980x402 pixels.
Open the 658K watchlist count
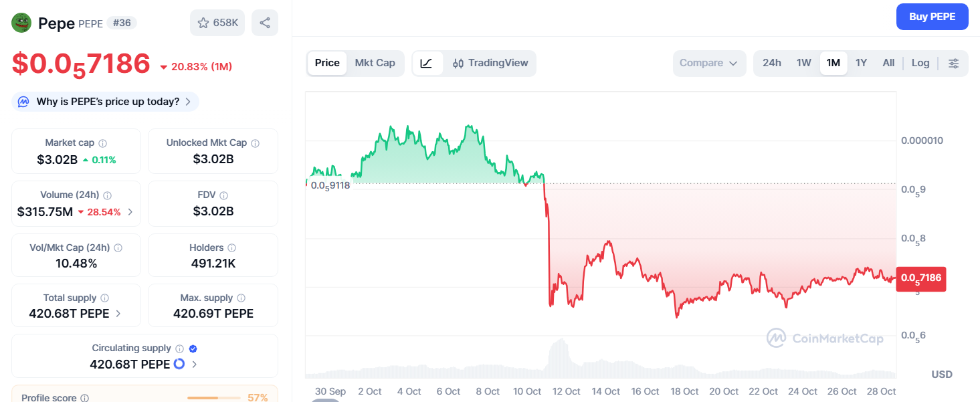tap(224, 22)
